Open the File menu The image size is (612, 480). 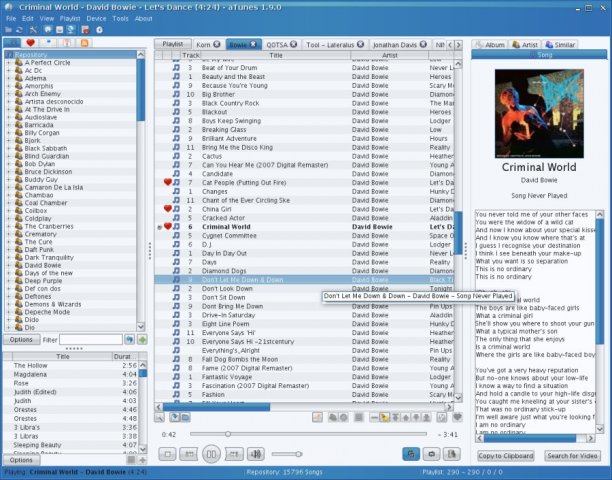(x=11, y=18)
